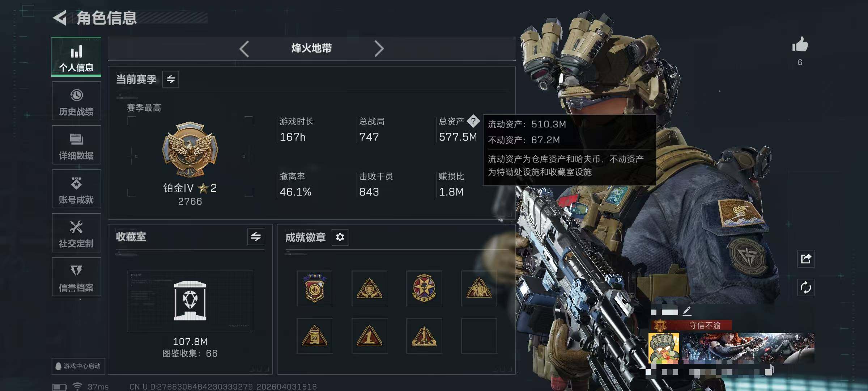Image resolution: width=868 pixels, height=391 pixels.
Task: Open the share icon beside the character
Action: click(806, 259)
